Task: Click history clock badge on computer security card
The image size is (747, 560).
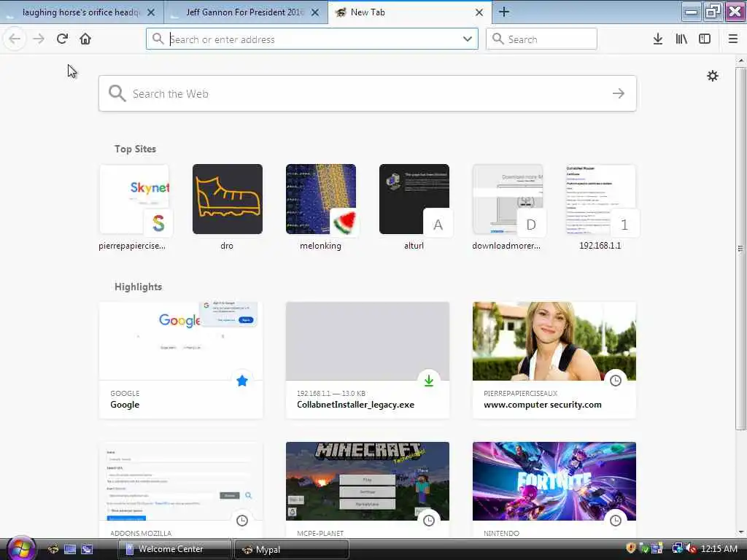Action: (x=616, y=381)
